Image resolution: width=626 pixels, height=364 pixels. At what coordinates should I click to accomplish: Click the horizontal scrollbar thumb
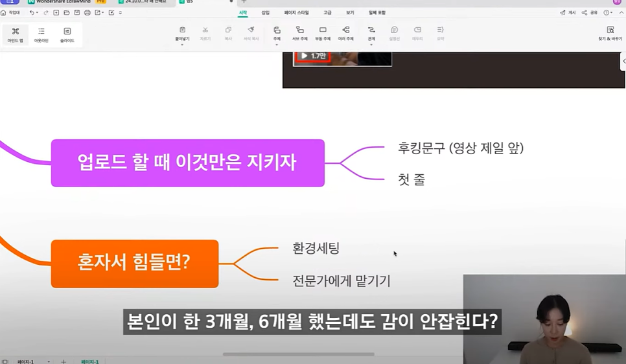coord(299,354)
